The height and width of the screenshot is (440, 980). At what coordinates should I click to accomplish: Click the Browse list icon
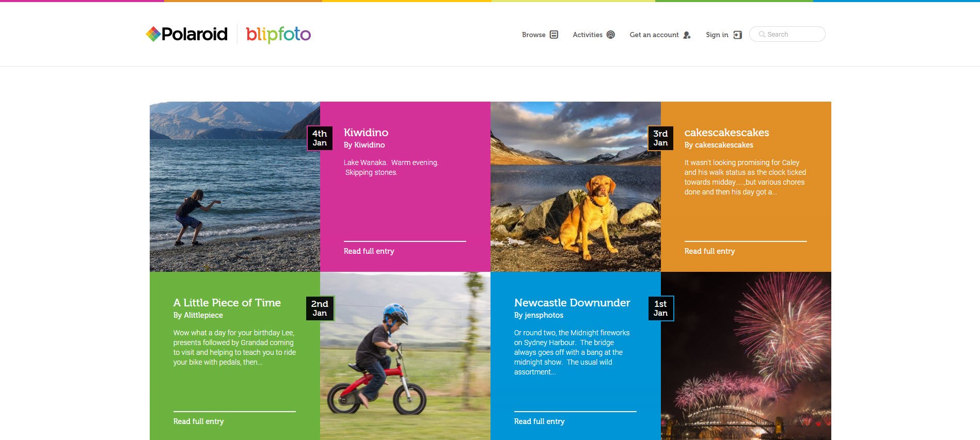tap(554, 35)
